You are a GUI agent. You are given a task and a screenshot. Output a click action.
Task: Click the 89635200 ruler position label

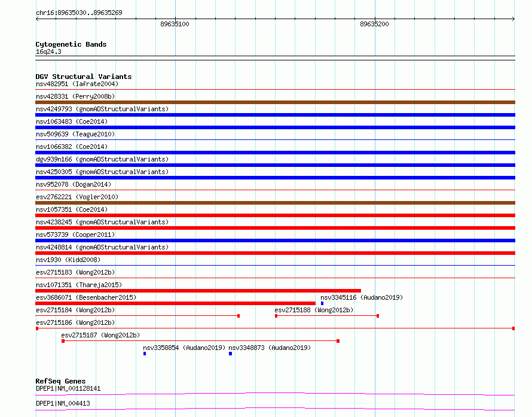(x=374, y=24)
